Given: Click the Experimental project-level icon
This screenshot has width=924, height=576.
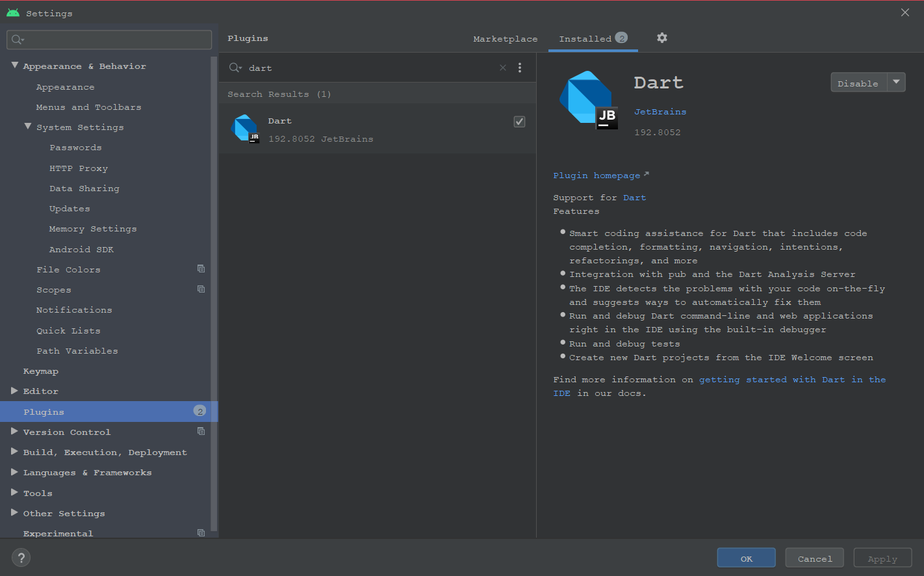Looking at the screenshot, I should pyautogui.click(x=201, y=532).
